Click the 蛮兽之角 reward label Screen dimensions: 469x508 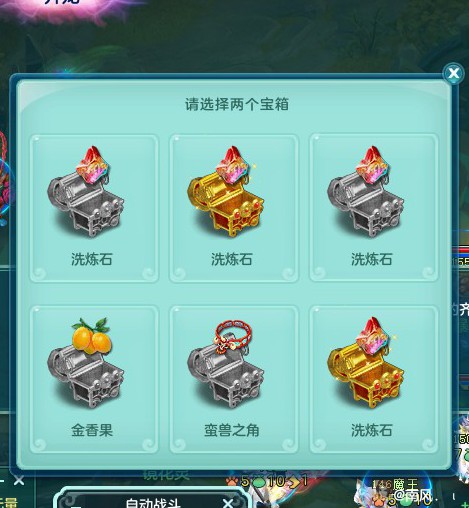point(232,430)
